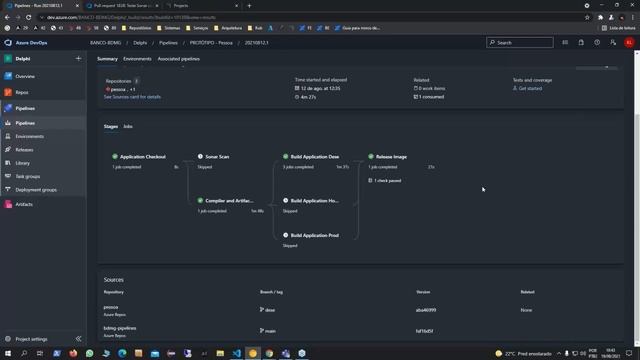Image resolution: width=640 pixels, height=360 pixels.
Task: Open Microsoft Edge from the taskbar
Action: [122, 353]
